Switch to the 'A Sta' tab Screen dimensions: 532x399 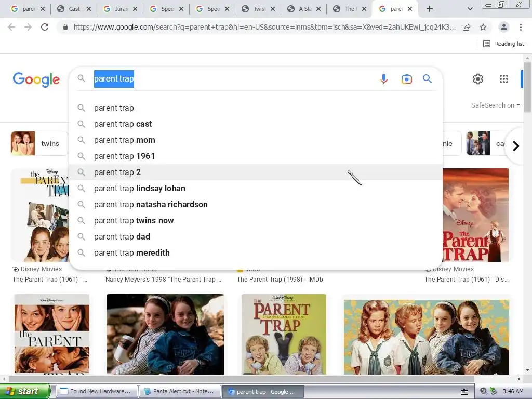pyautogui.click(x=304, y=9)
